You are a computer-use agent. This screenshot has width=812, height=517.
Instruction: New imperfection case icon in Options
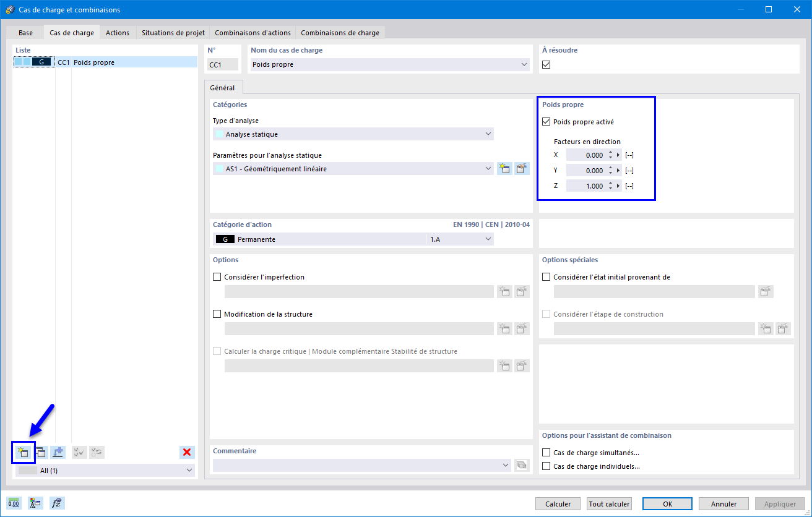click(504, 292)
